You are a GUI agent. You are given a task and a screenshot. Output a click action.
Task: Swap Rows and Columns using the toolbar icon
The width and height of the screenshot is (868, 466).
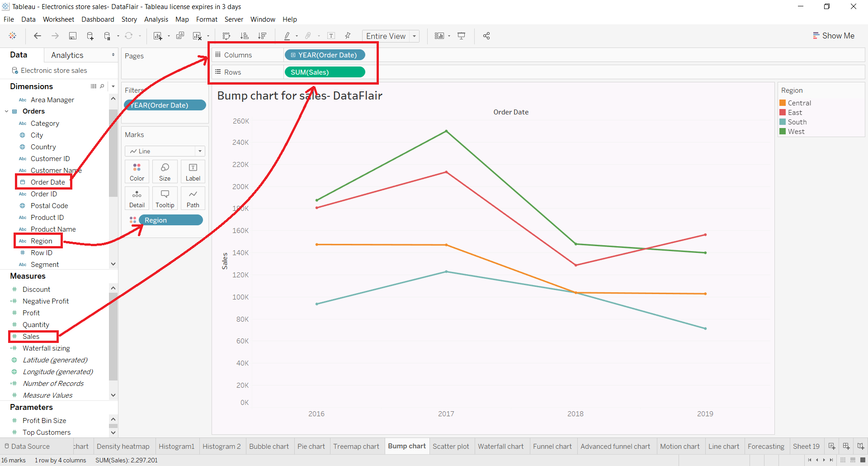tap(226, 36)
